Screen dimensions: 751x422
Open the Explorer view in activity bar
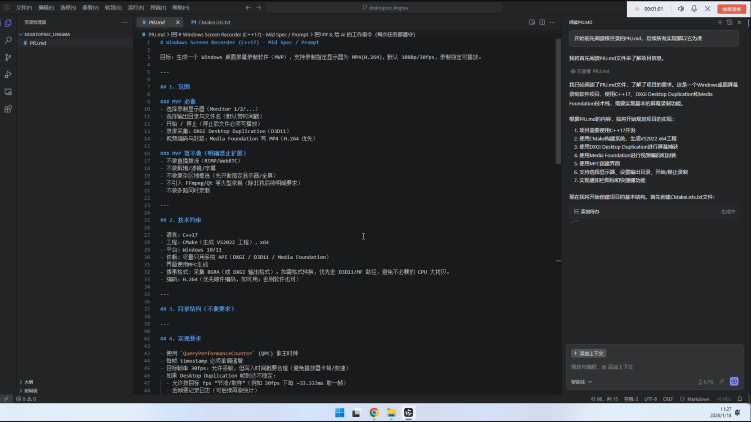pyautogui.click(x=8, y=23)
